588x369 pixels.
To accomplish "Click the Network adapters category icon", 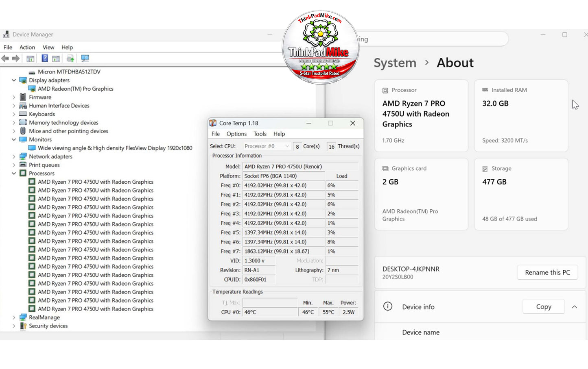I will click(23, 156).
